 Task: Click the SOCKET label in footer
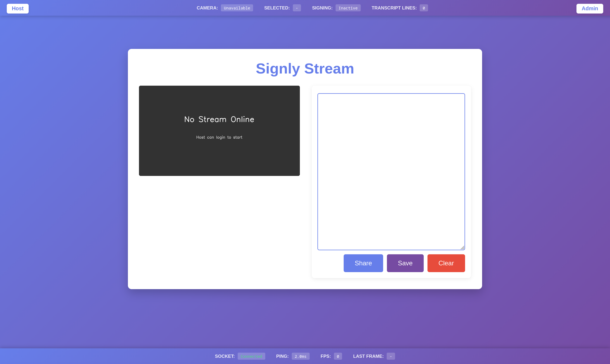(x=224, y=356)
